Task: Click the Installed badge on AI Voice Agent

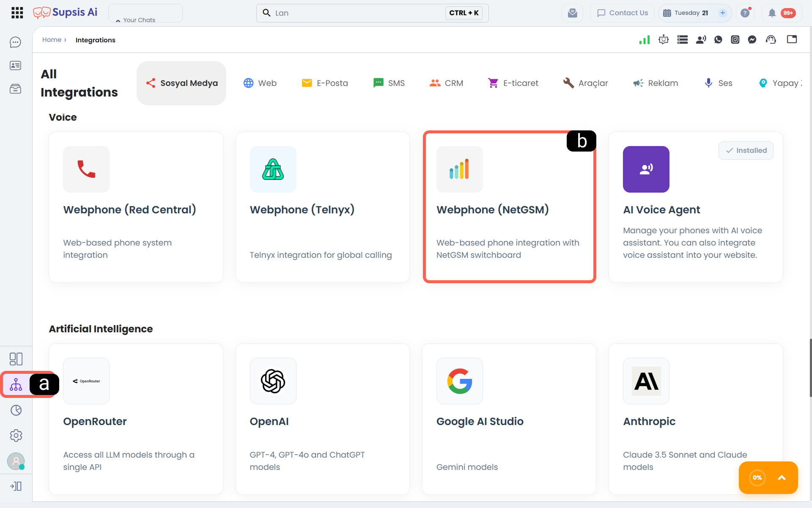Action: (x=746, y=150)
